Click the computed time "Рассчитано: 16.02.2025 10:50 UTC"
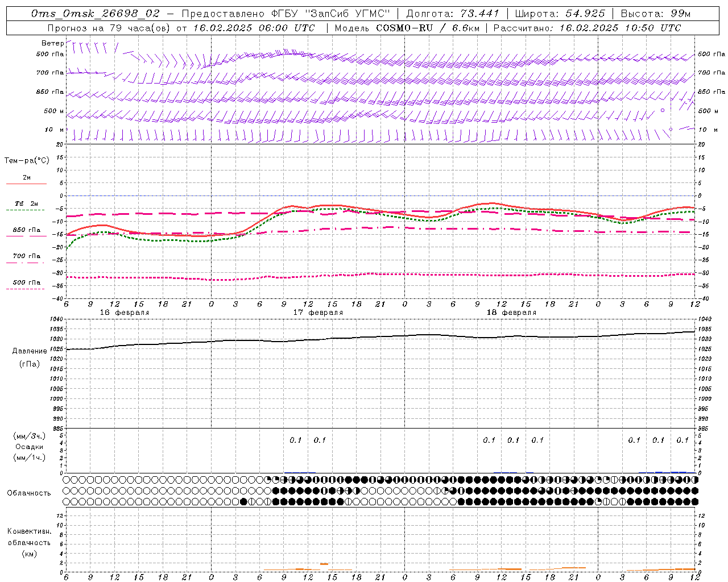Screen dimensions: 728x582 [x=587, y=28]
